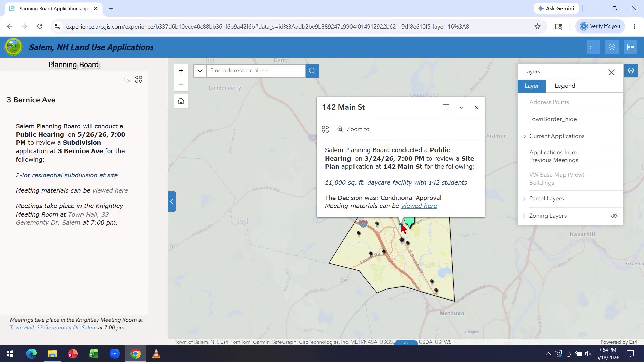Screen dimensions: 644x362
Task: Open Excel from taskbar
Action: click(94, 354)
